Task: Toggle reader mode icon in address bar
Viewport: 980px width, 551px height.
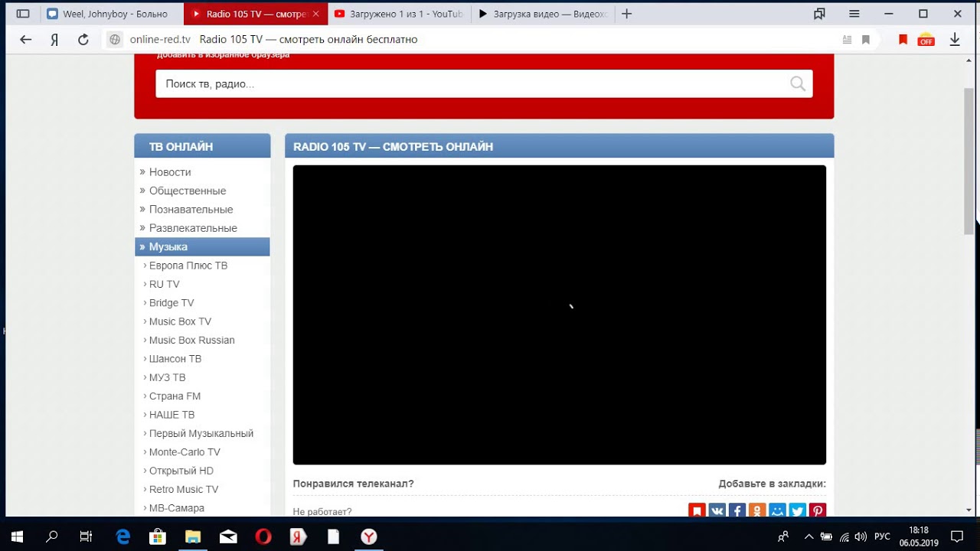Action: [x=847, y=40]
